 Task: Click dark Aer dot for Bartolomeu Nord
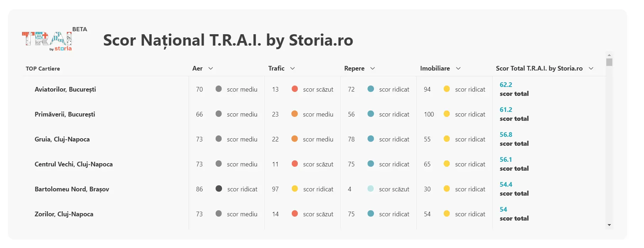coord(219,188)
